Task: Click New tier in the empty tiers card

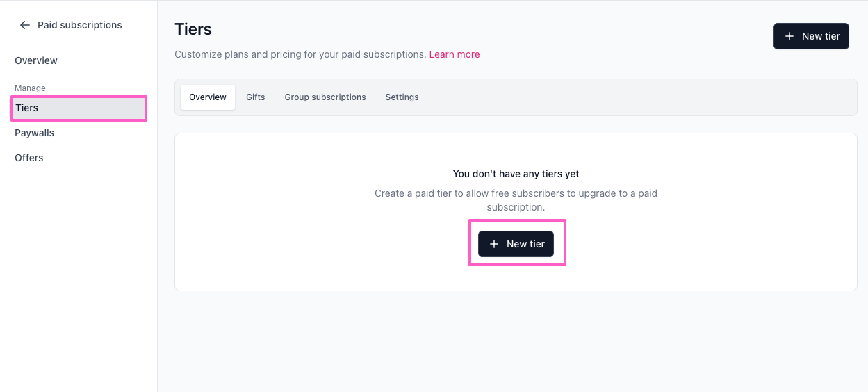Action: (516, 244)
